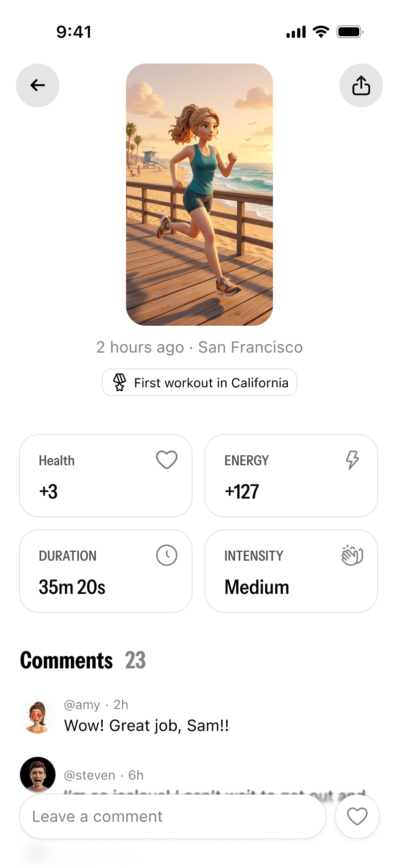Click the Comments 23 heading
The width and height of the screenshot is (399, 868).
click(83, 660)
